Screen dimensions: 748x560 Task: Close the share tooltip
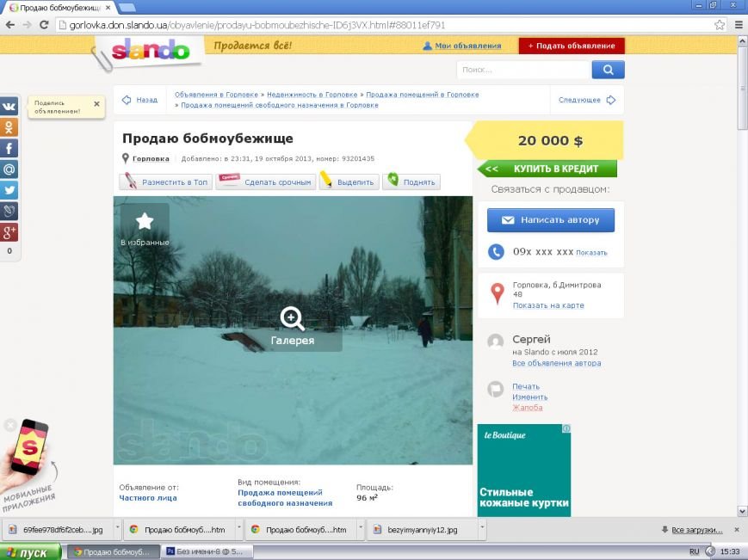(x=97, y=103)
